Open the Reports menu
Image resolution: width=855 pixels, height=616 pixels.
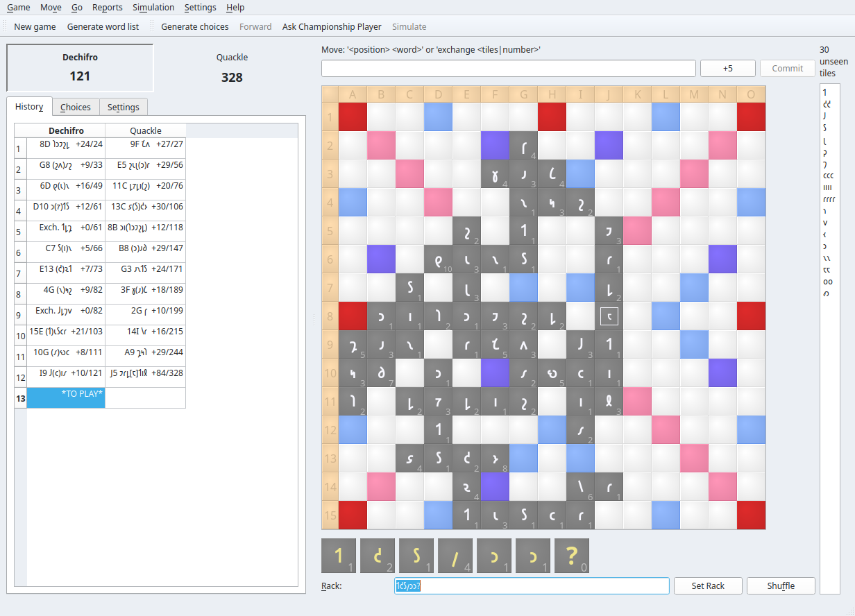tap(107, 8)
